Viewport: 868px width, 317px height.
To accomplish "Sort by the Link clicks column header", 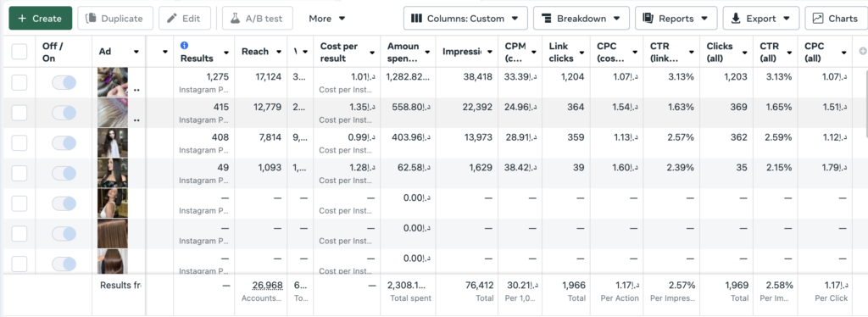I will coord(566,52).
